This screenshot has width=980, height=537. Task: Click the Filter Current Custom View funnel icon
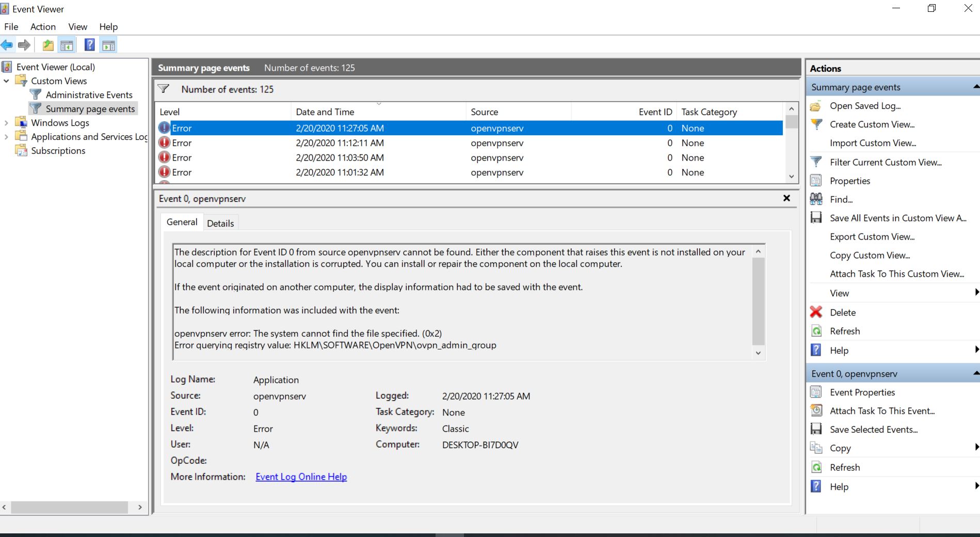click(x=816, y=162)
